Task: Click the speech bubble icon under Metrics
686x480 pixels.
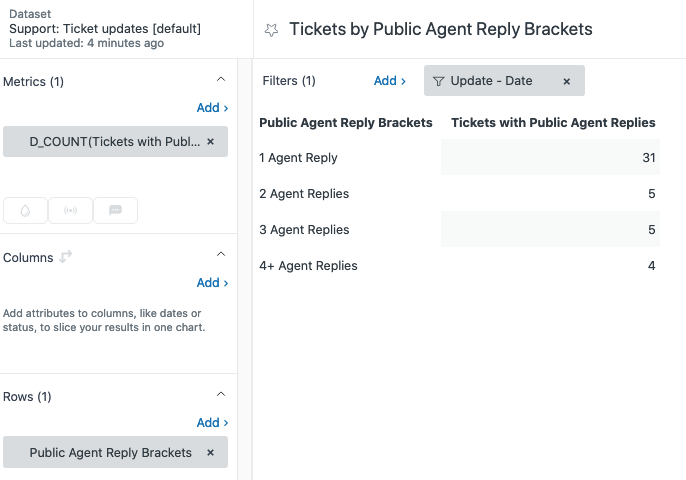Action: [x=115, y=210]
